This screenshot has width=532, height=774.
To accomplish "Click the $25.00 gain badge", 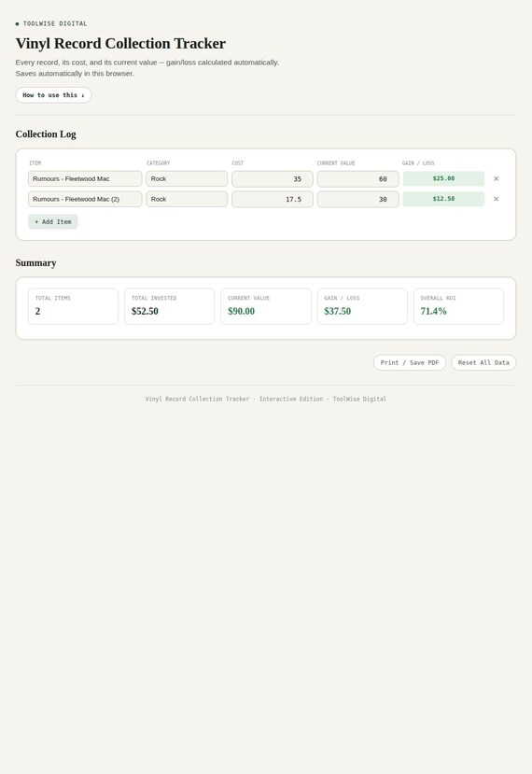I will pyautogui.click(x=443, y=178).
